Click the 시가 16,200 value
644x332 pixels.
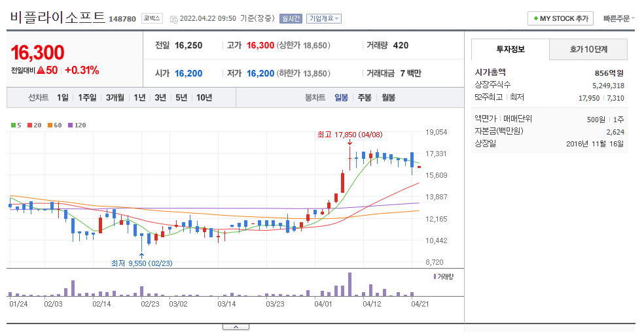[x=188, y=73]
